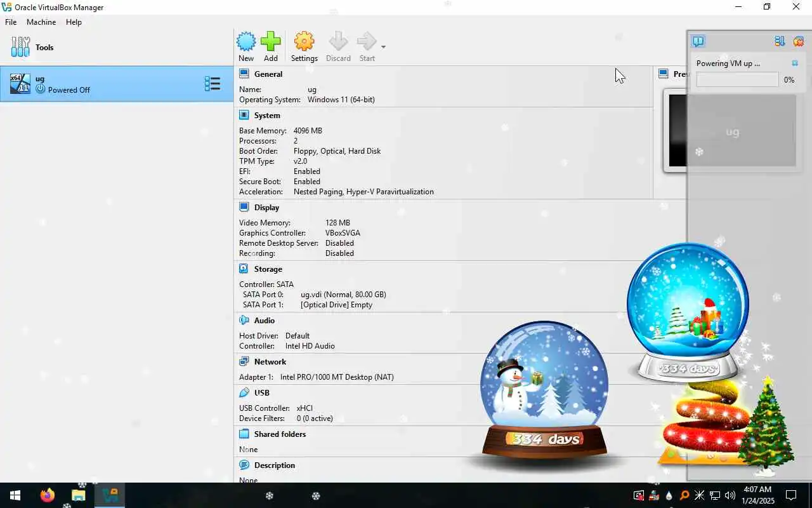
Task: Open the Help menu
Action: pos(74,22)
